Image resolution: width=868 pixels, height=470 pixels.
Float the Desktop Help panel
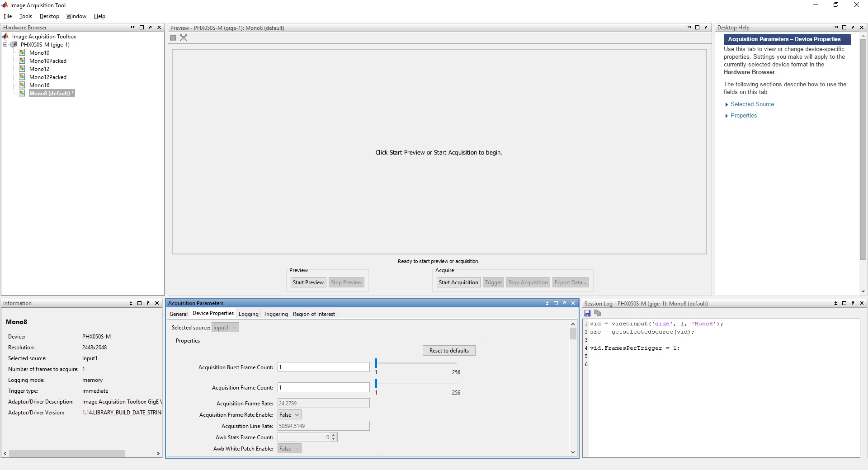853,27
